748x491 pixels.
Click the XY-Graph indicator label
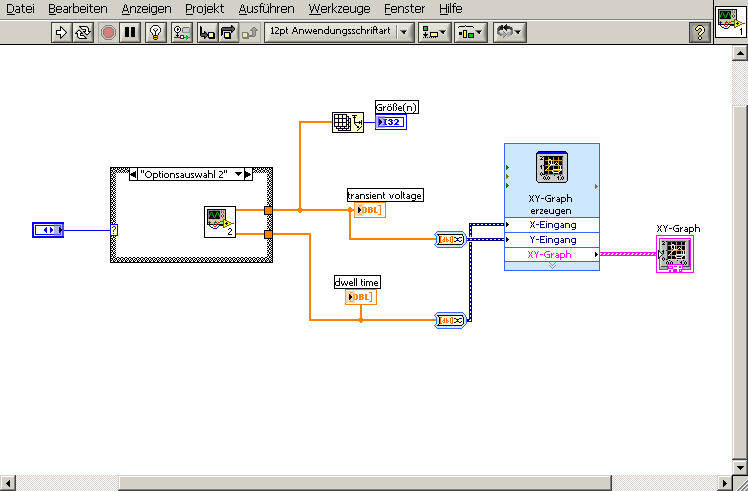coord(678,229)
